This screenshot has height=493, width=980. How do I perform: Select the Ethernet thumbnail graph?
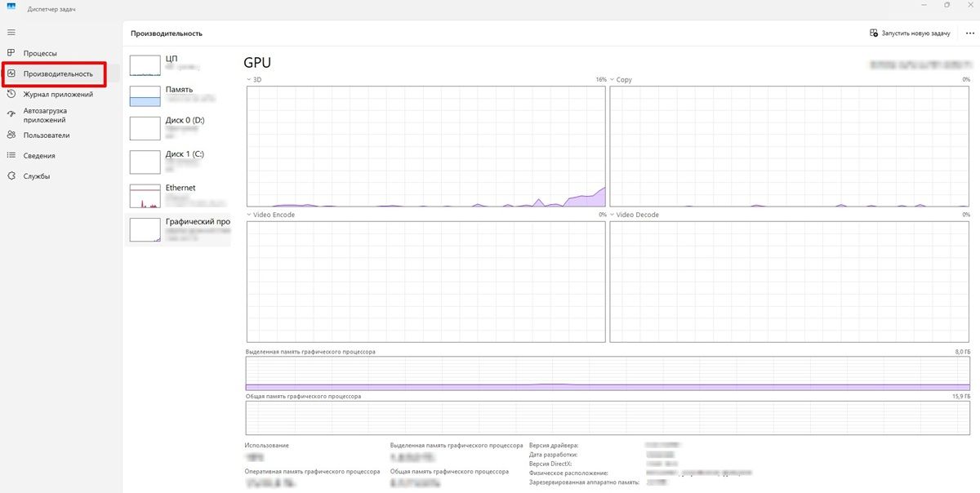(145, 196)
